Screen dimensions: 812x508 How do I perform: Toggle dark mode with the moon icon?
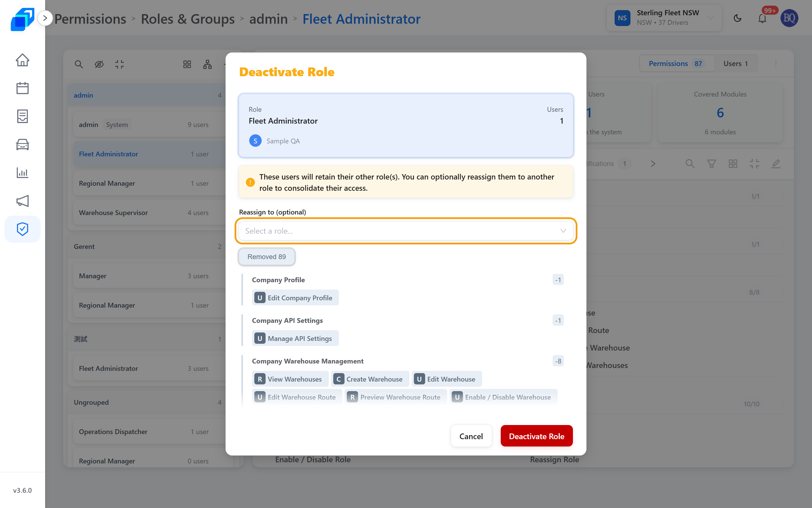point(738,18)
